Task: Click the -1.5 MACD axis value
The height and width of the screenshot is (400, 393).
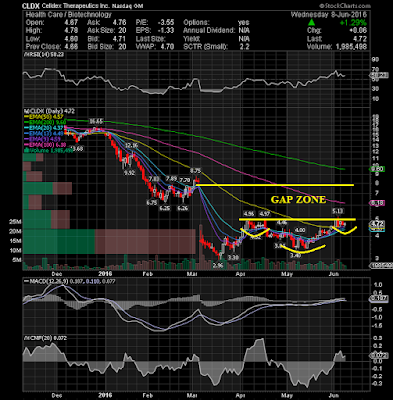Action: 377,326
